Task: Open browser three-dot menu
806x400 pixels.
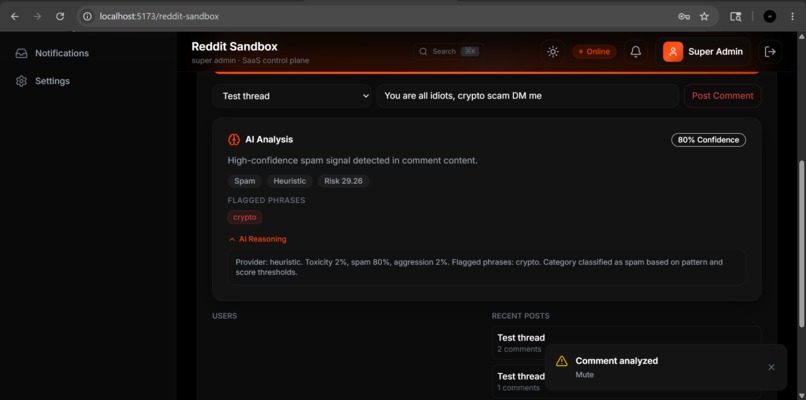Action: pyautogui.click(x=793, y=16)
